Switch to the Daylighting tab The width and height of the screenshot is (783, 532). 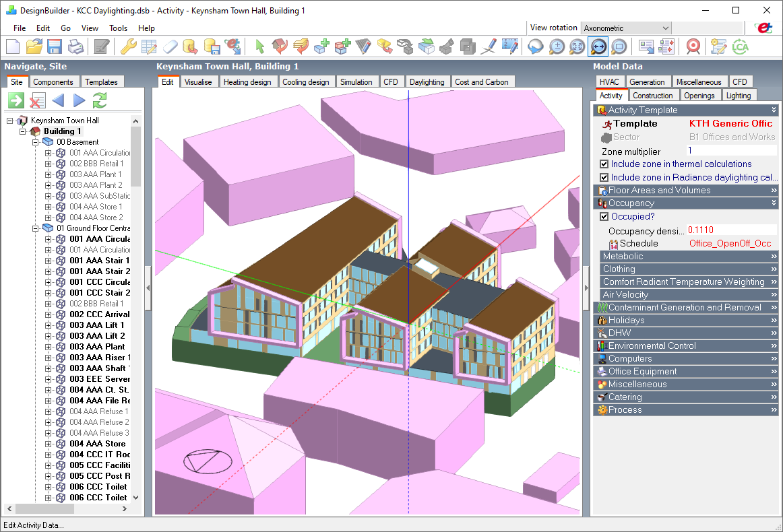(x=427, y=82)
